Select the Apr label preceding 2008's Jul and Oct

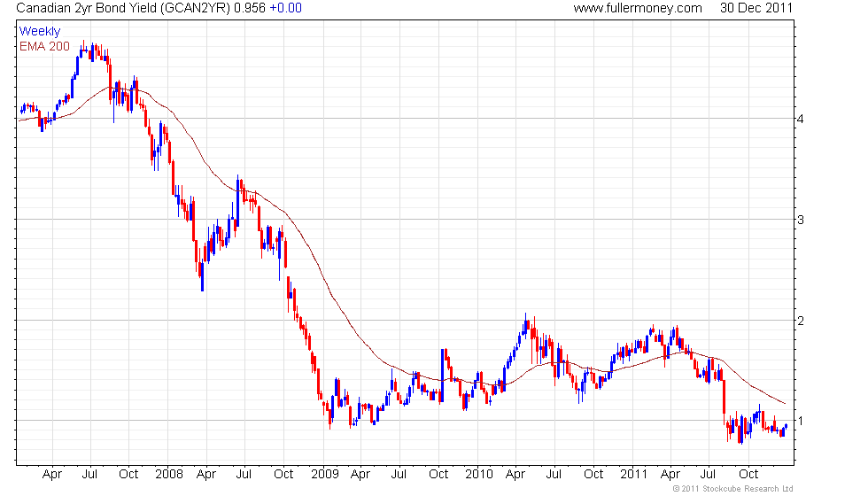pyautogui.click(x=52, y=475)
